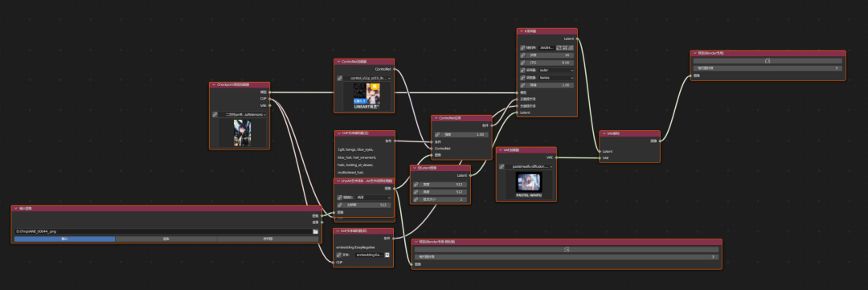This screenshot has width=868, height=290.
Task: Toggle the link icon beside the euler sampler
Action: pyautogui.click(x=522, y=70)
